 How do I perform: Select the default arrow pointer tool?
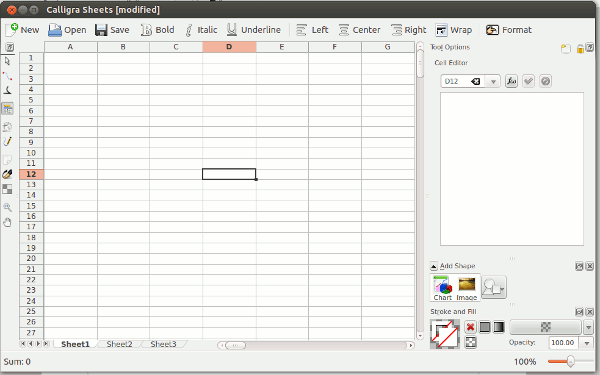pyautogui.click(x=7, y=61)
